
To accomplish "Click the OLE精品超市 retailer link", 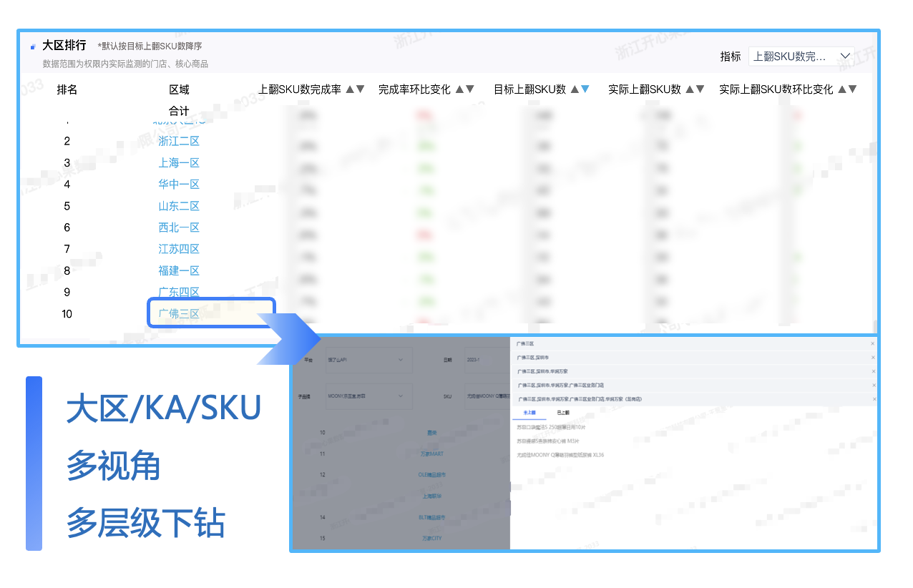I will coord(431,474).
